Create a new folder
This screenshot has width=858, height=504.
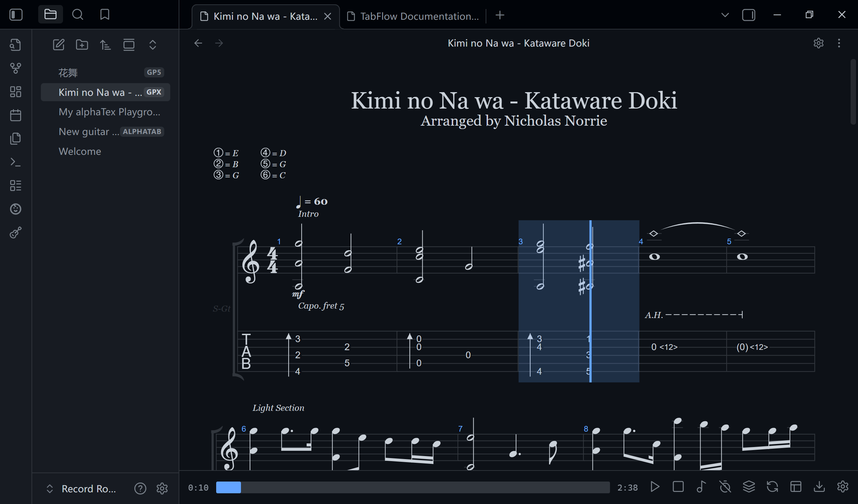pyautogui.click(x=82, y=45)
